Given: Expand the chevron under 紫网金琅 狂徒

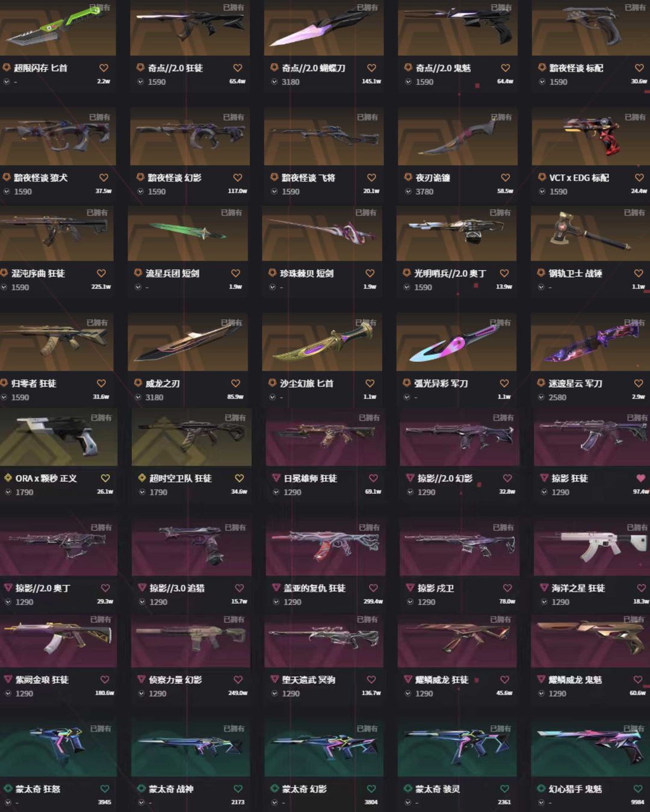Looking at the screenshot, I should click(8, 693).
